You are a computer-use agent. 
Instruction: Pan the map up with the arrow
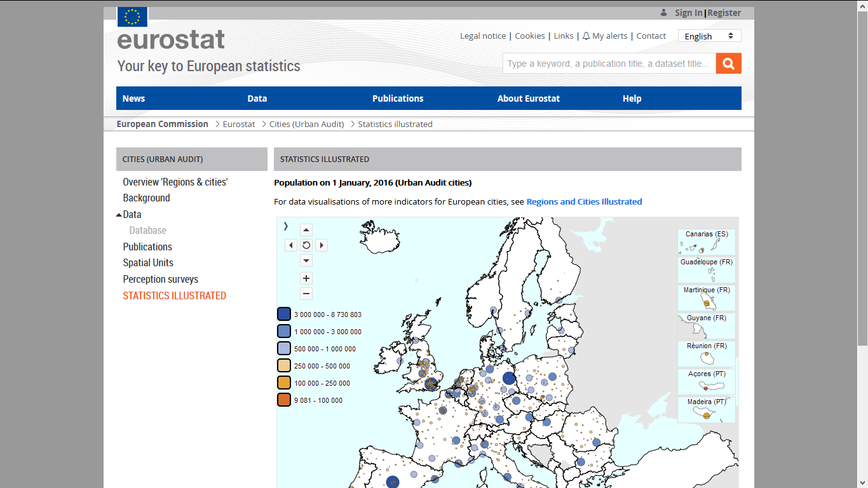click(x=306, y=230)
